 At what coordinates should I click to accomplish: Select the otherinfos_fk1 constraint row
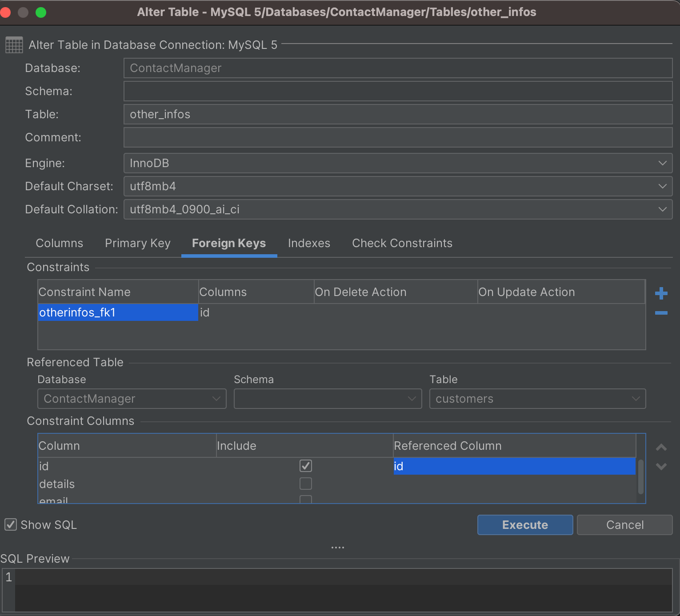pyautogui.click(x=117, y=312)
